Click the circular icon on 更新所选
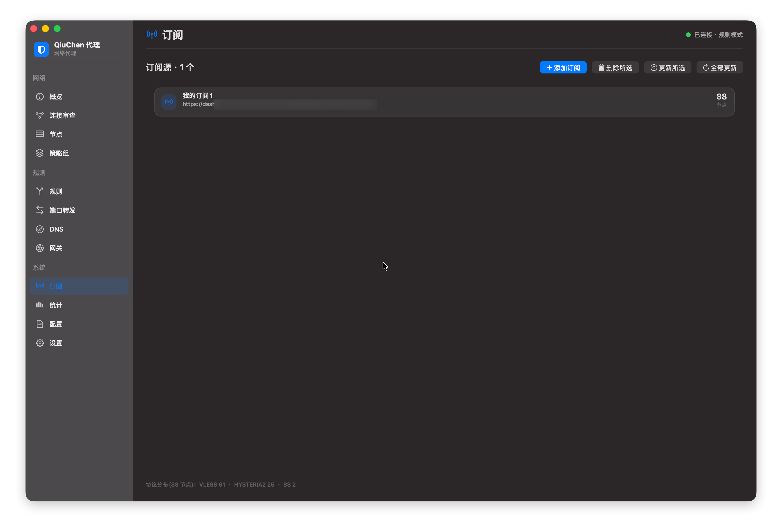 (654, 68)
